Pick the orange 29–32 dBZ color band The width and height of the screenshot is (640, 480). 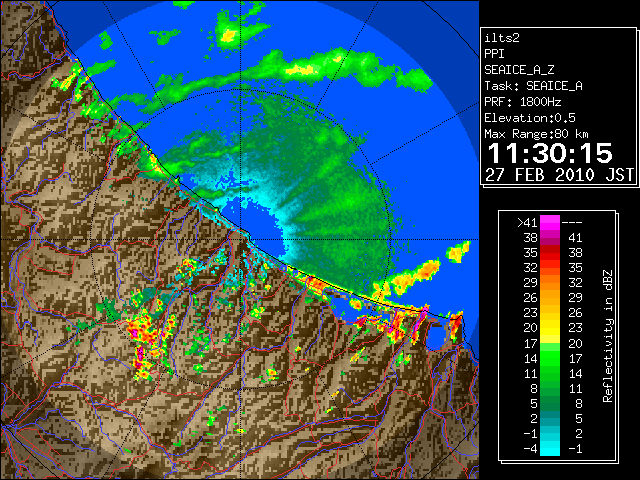(x=550, y=282)
